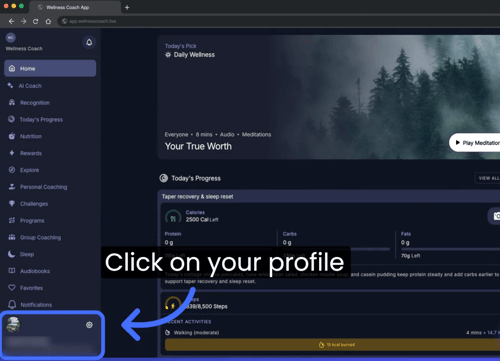Open the settings gear beside profile
500x361 pixels.
89,325
